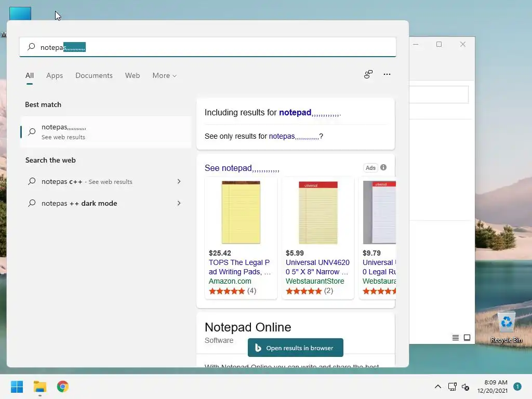Open File Explorer from taskbar
532x399 pixels.
(39, 387)
